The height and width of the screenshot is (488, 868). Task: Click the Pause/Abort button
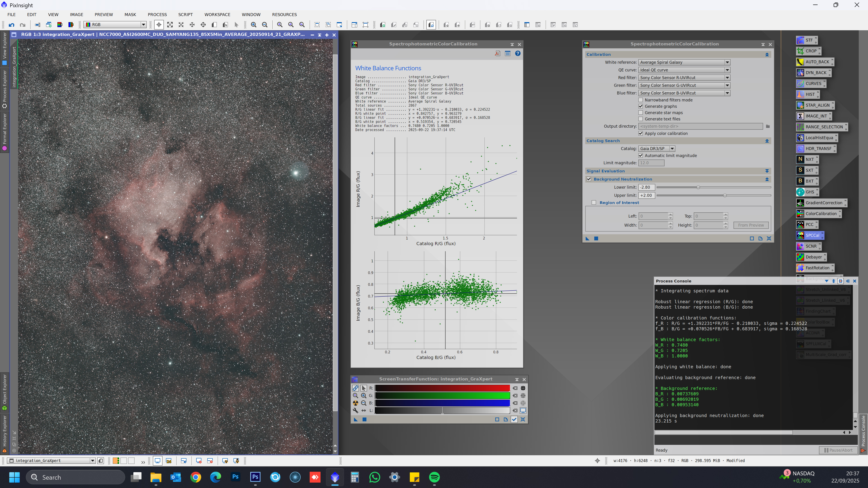(838, 450)
